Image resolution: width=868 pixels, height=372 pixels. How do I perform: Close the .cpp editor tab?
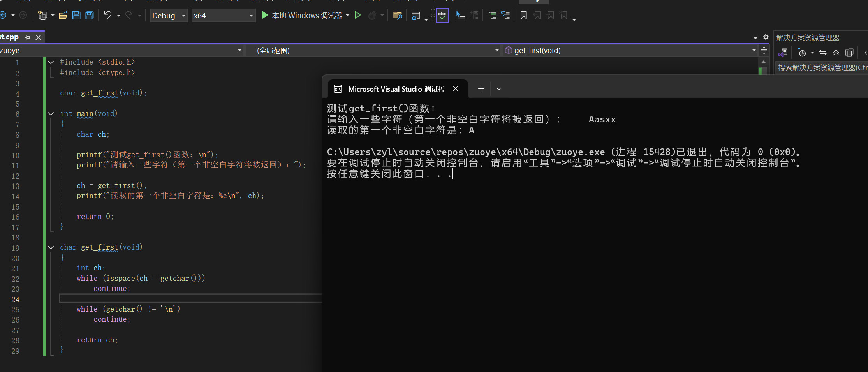point(38,37)
